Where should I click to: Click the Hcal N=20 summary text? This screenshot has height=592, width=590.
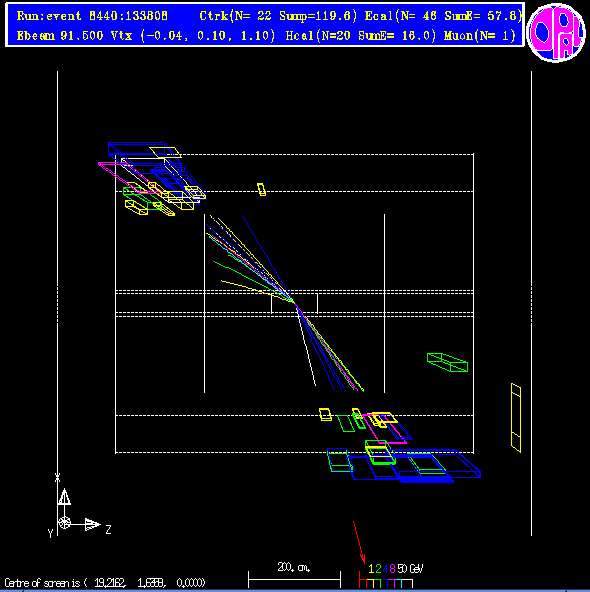[360, 36]
